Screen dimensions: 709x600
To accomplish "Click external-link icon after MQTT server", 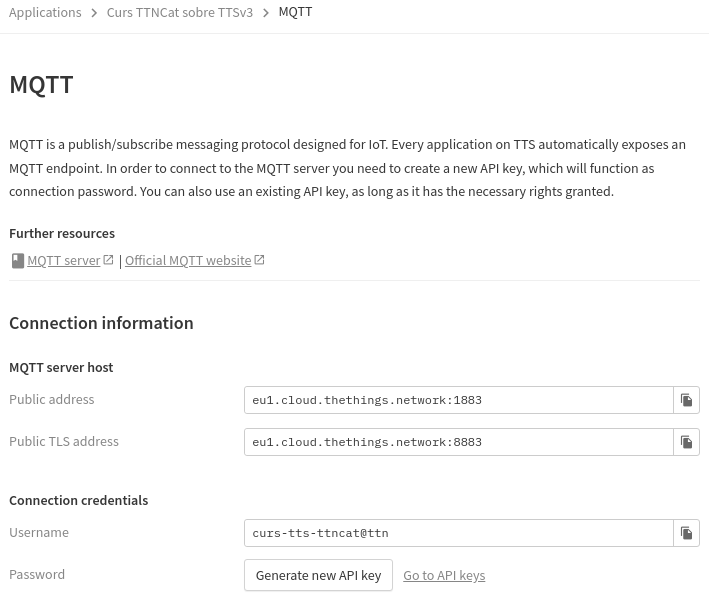I will coord(109,260).
